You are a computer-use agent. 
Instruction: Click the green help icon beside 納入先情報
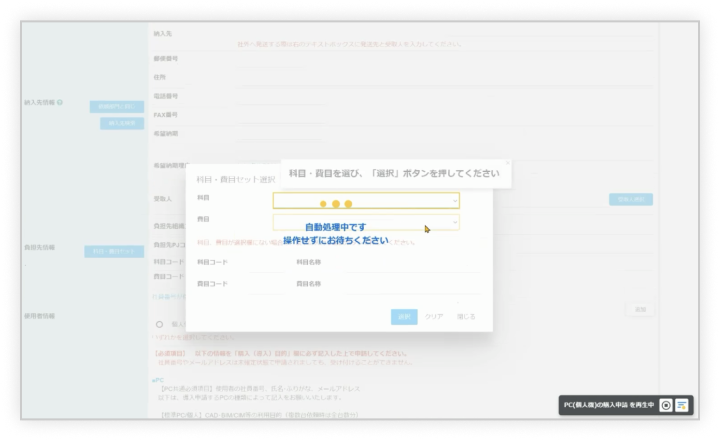point(60,102)
